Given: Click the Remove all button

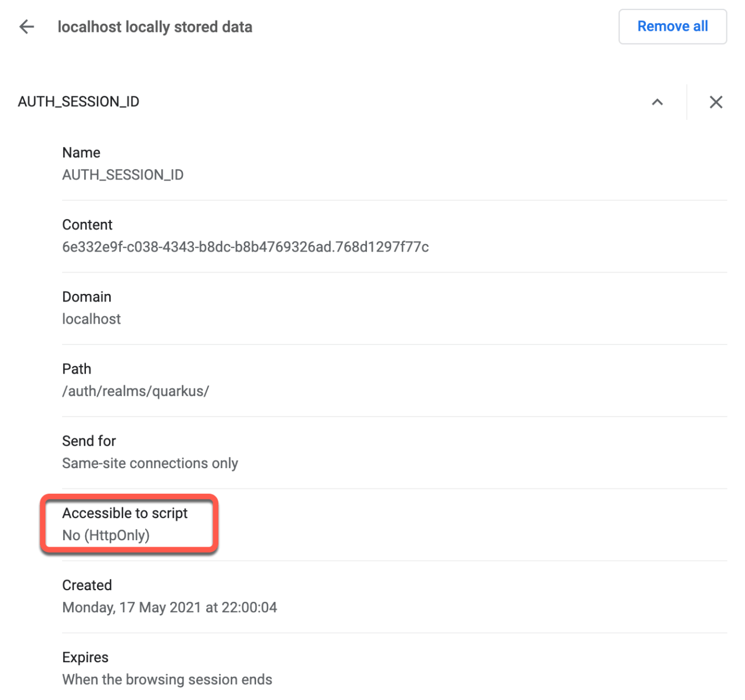Looking at the screenshot, I should pyautogui.click(x=672, y=26).
